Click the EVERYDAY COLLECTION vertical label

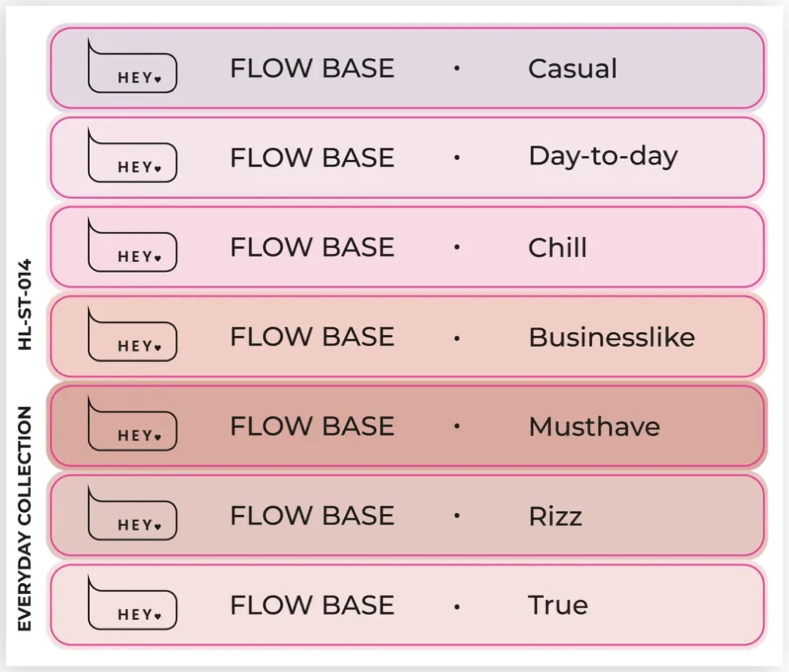click(24, 518)
